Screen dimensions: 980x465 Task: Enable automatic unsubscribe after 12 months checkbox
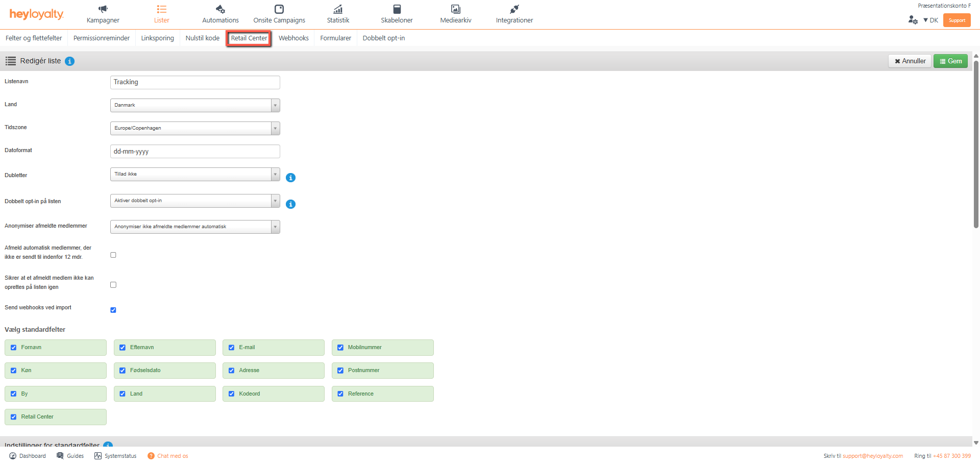pyautogui.click(x=113, y=255)
